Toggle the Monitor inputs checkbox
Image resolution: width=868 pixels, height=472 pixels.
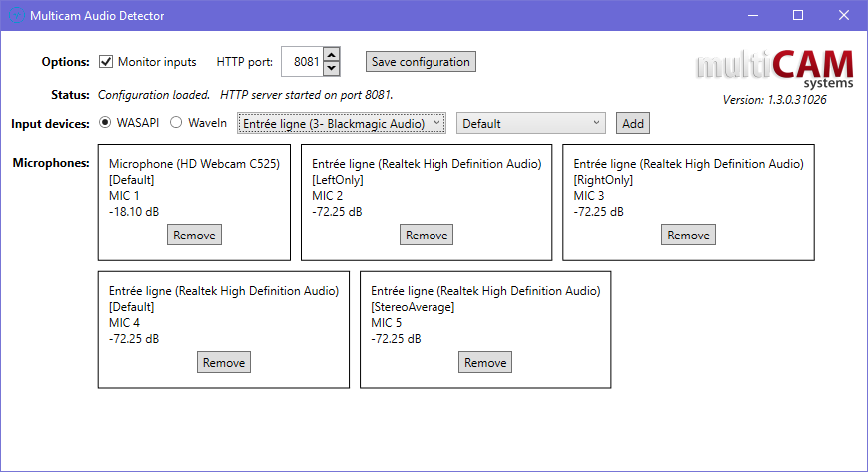pos(106,62)
